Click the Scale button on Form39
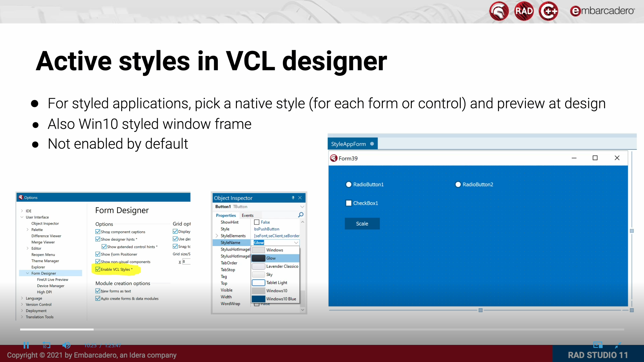Viewport: 644px width, 362px height. [362, 224]
